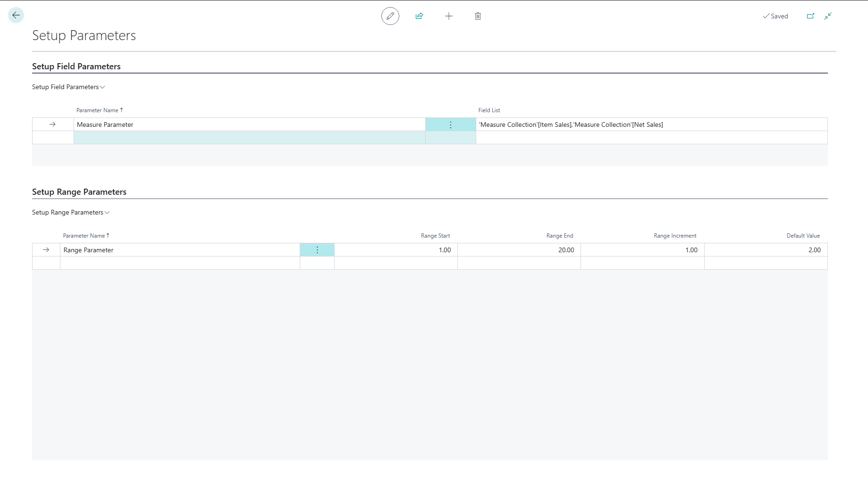
Task: Select the Range Increment value 1.00
Action: 691,250
